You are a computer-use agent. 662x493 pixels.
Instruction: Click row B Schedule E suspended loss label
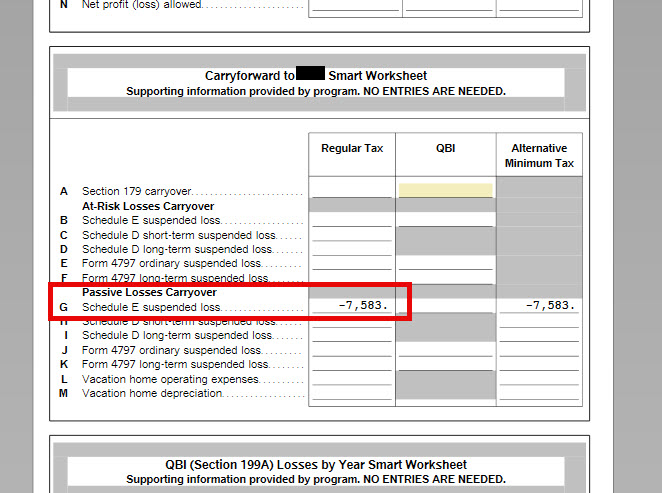(x=151, y=220)
